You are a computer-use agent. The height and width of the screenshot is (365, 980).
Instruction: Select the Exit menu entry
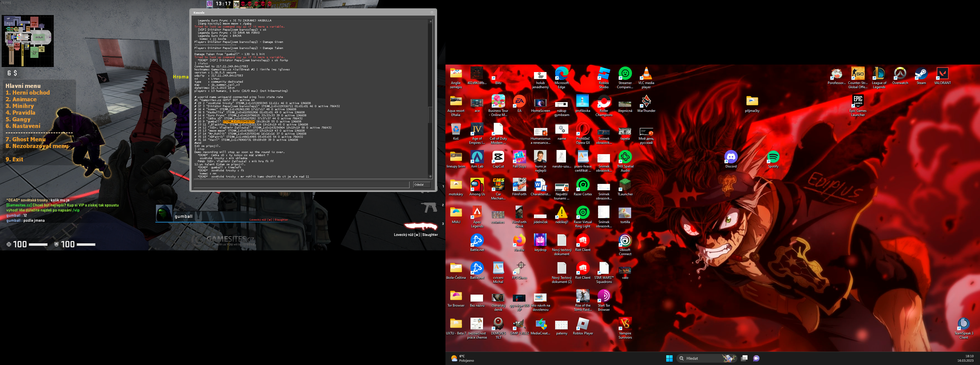14,160
